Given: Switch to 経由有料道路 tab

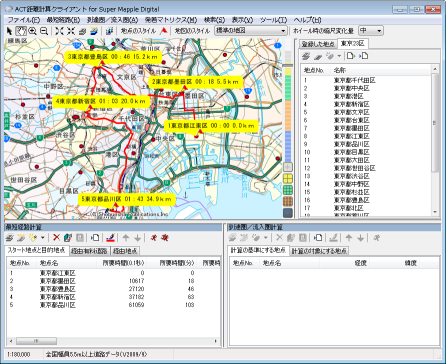Looking at the screenshot, I should (89, 251).
